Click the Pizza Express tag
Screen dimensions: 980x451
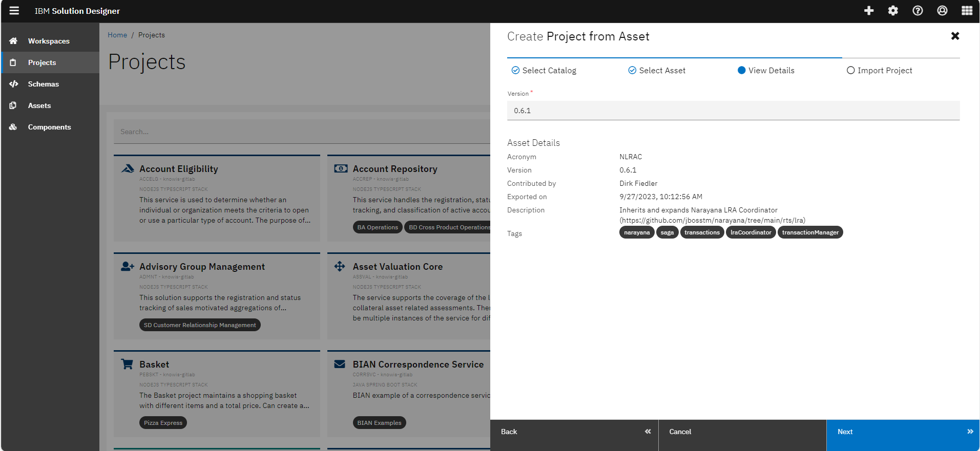coord(163,423)
